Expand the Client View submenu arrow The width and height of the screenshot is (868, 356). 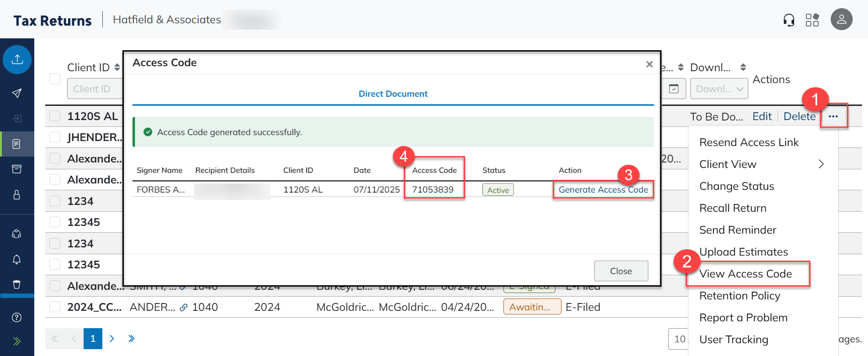click(821, 164)
